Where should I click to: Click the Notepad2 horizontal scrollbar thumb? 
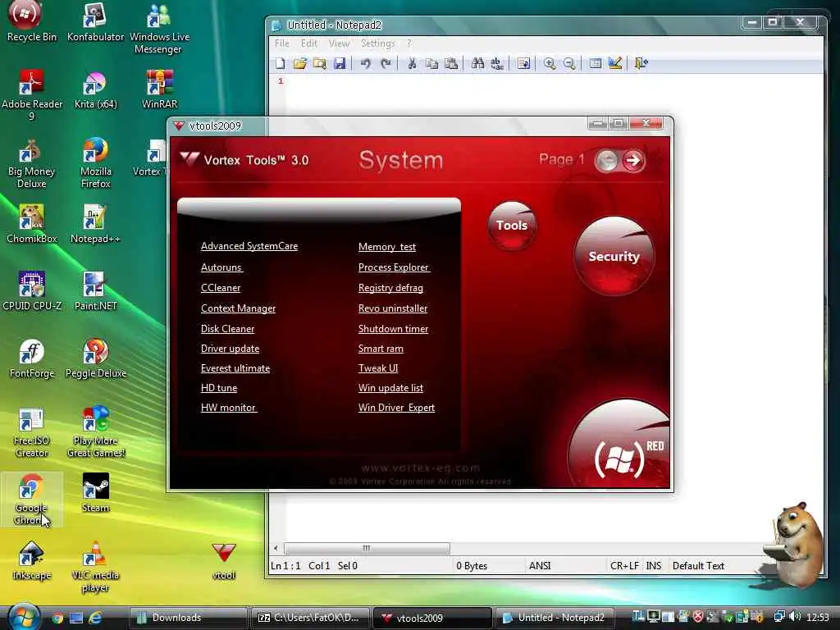(367, 548)
